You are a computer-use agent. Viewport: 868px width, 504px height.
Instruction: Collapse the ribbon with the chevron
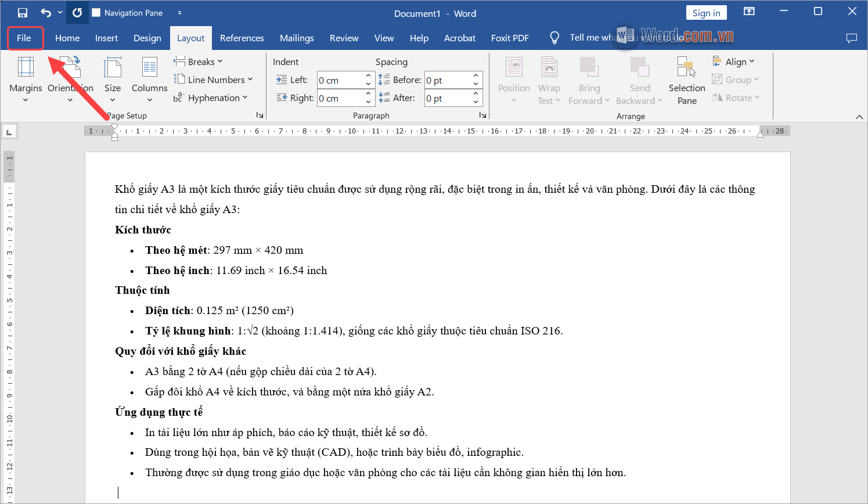860,116
